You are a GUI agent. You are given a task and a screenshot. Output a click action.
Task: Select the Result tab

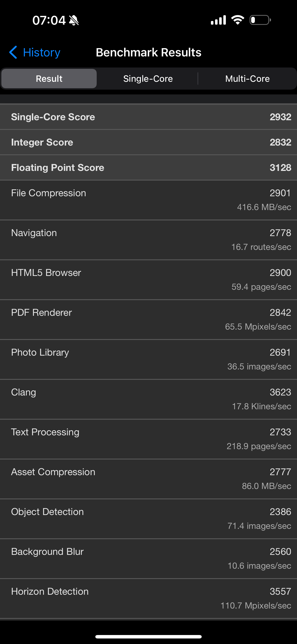[x=49, y=79]
